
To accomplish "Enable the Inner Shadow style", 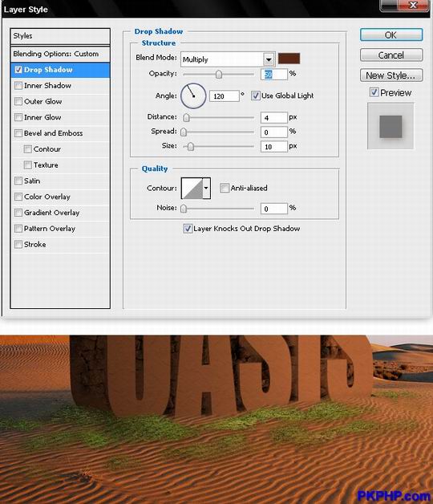I will click(18, 86).
